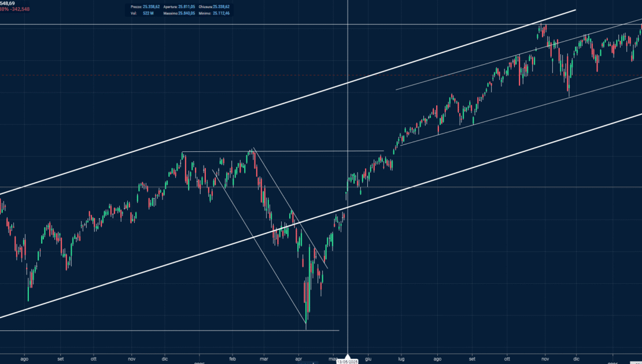642x364 pixels.
Task: Click the Vol 522 M reading
Action: click(x=149, y=13)
